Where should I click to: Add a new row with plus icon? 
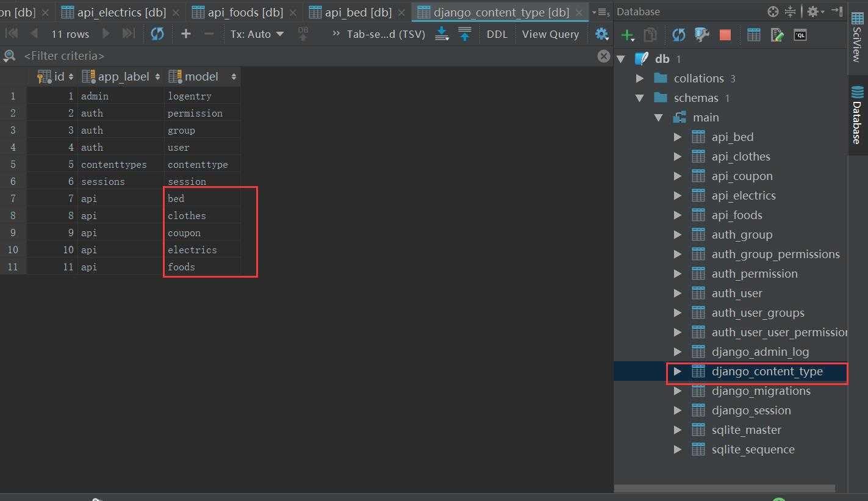[x=186, y=34]
